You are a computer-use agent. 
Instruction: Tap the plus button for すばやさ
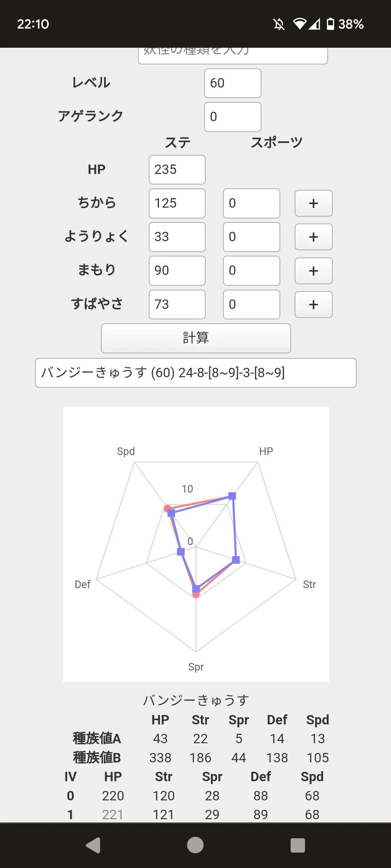click(314, 305)
